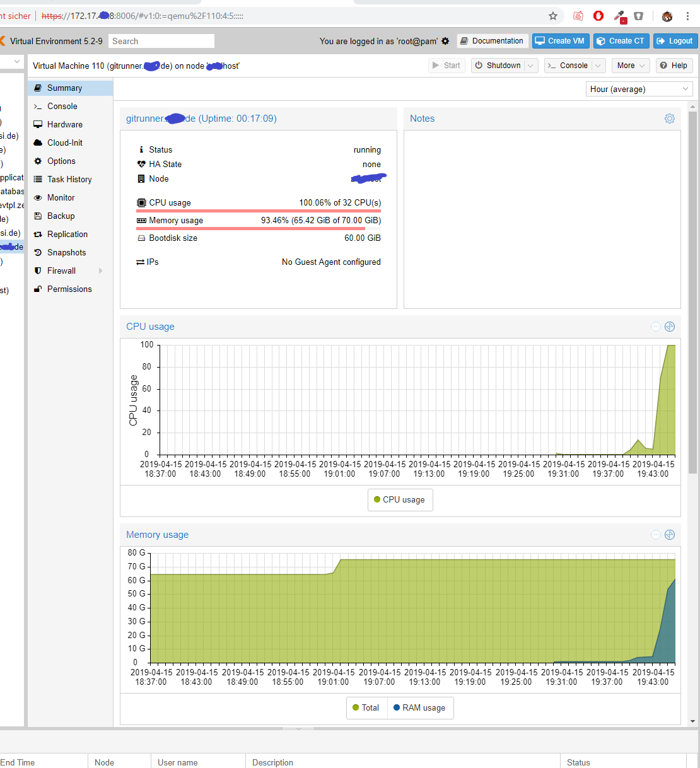The height and width of the screenshot is (768, 700).
Task: Open VM Console button in toolbar
Action: pyautogui.click(x=568, y=66)
